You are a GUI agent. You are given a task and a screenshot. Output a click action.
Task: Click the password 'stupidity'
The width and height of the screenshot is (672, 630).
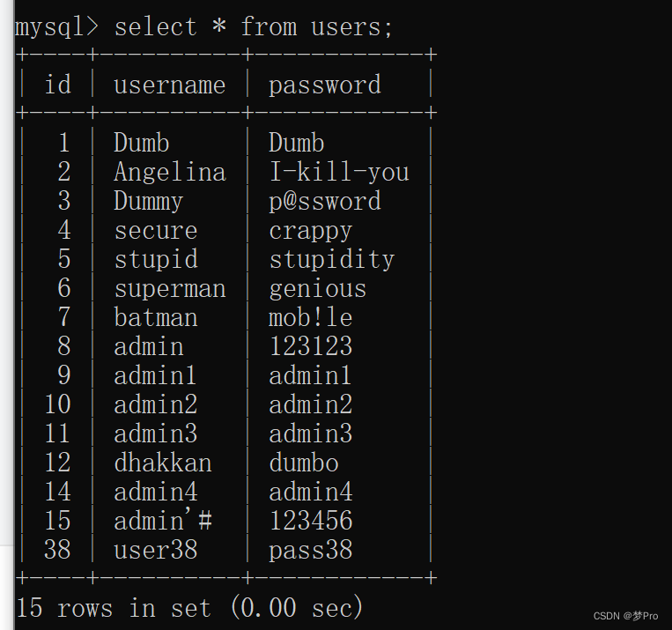click(331, 259)
